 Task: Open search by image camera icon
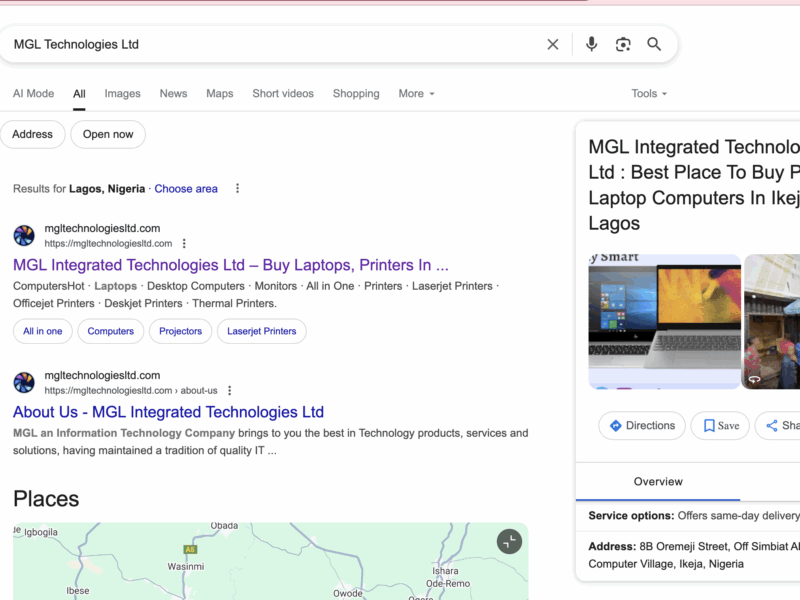[623, 44]
